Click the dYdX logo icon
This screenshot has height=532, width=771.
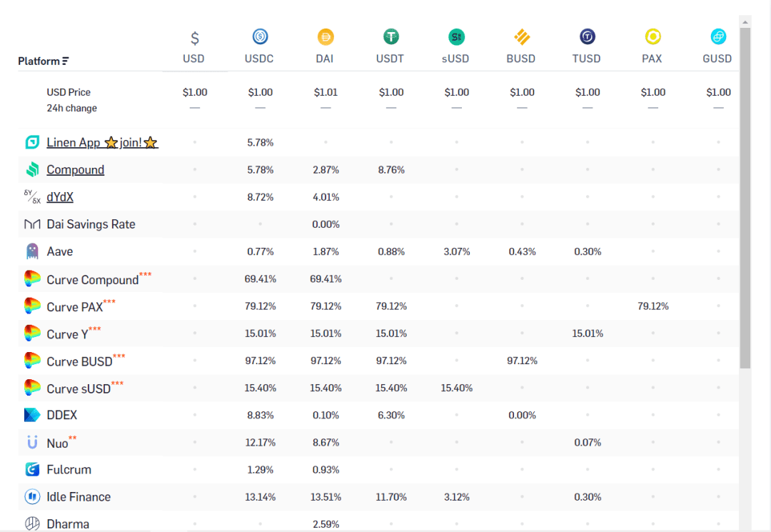(32, 196)
